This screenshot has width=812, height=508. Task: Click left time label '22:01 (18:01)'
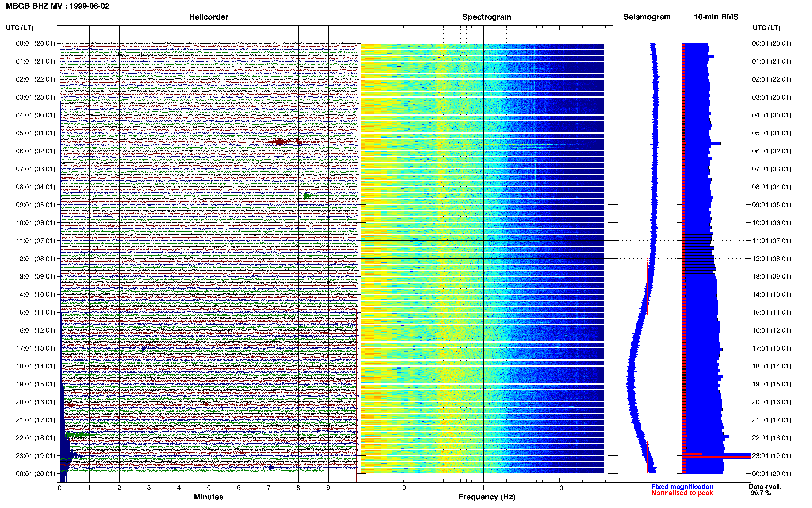(x=36, y=438)
